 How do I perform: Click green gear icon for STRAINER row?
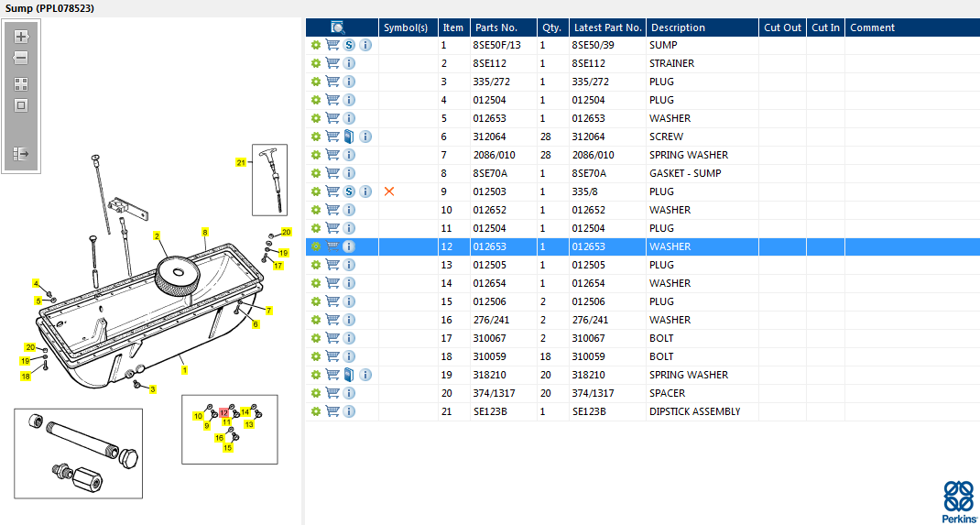click(316, 63)
